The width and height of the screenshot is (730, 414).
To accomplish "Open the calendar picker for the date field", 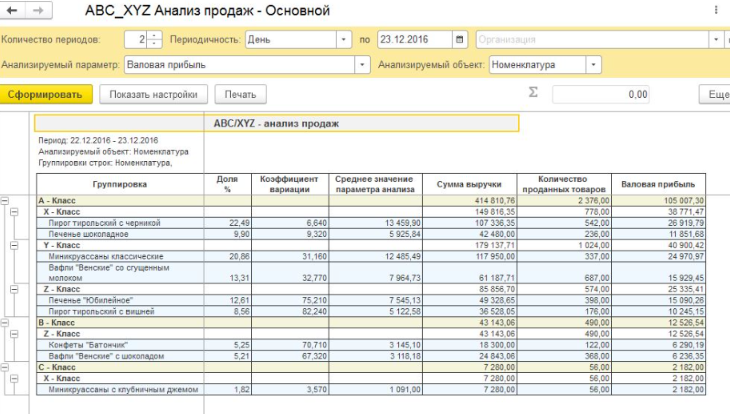I will [459, 40].
